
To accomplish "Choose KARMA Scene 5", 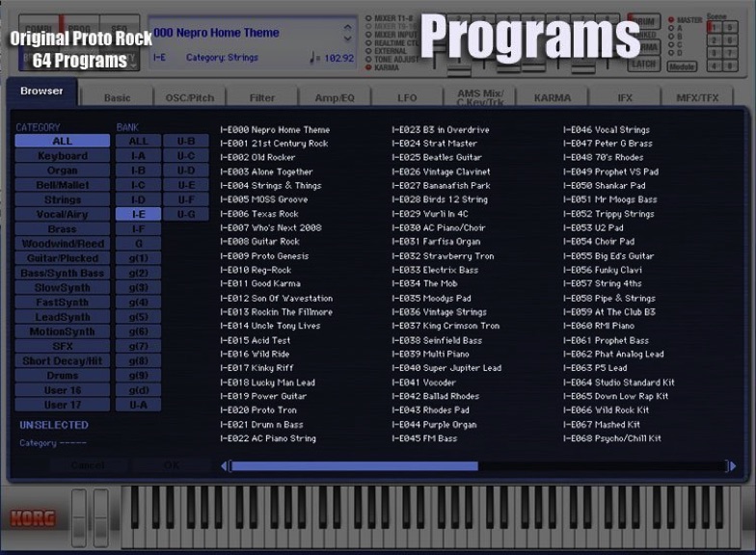I will coord(730,27).
